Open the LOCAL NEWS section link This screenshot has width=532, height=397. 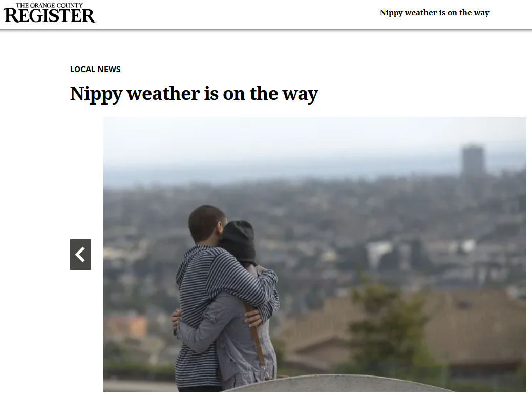point(95,69)
